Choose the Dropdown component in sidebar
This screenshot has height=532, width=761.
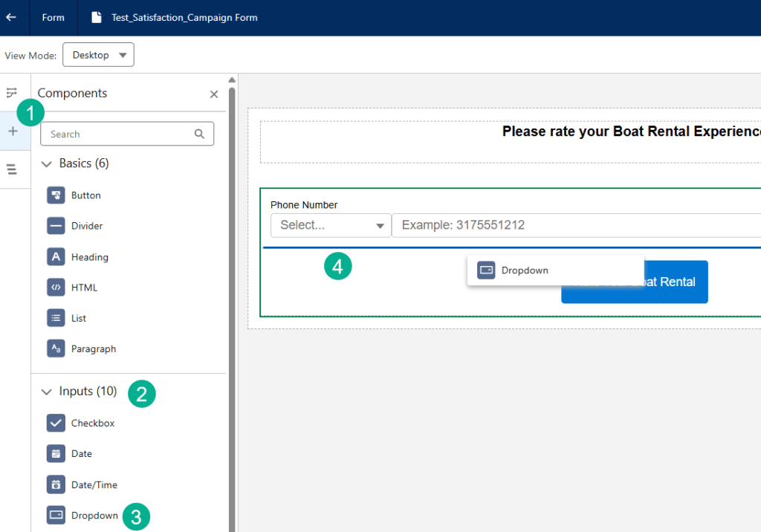pyautogui.click(x=94, y=515)
